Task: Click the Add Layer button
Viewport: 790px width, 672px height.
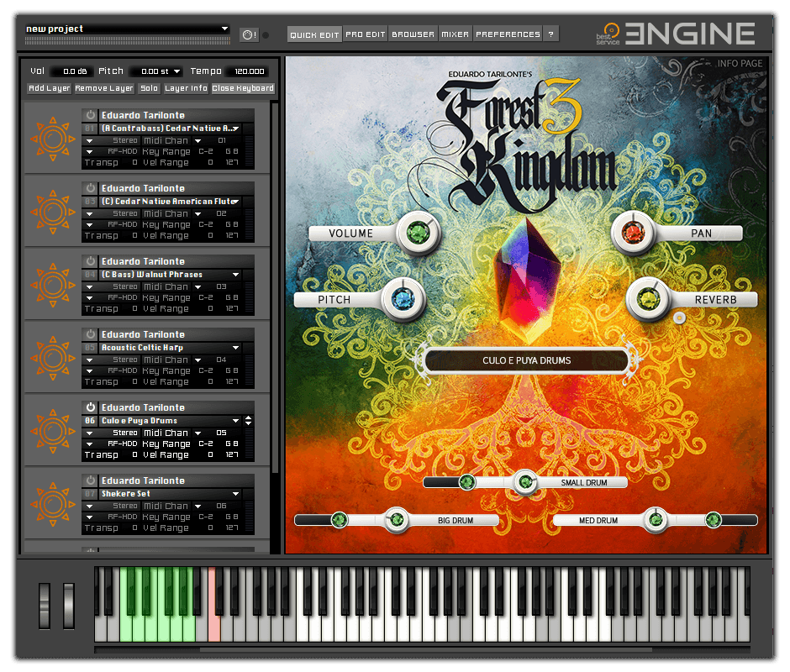Action: coord(50,88)
